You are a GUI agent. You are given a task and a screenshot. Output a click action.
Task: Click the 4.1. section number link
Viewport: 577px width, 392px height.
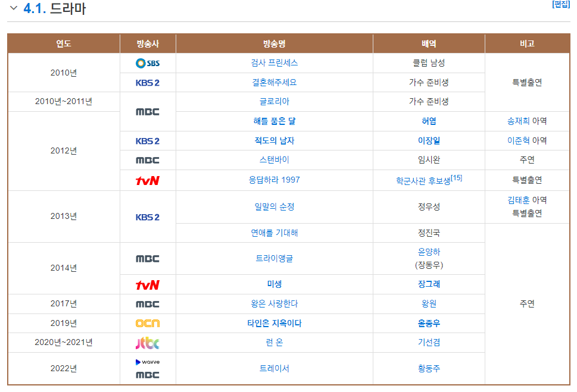click(x=35, y=8)
